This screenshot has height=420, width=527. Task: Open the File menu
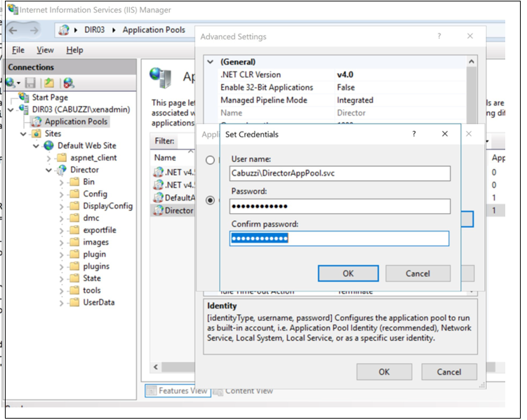[x=18, y=50]
